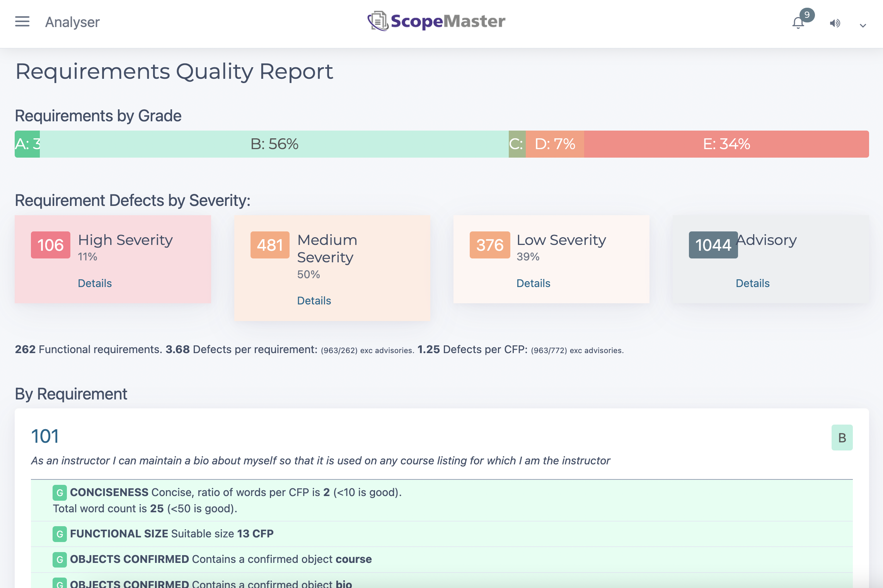Open the hamburger navigation menu
Image resolution: width=883 pixels, height=588 pixels.
22,22
